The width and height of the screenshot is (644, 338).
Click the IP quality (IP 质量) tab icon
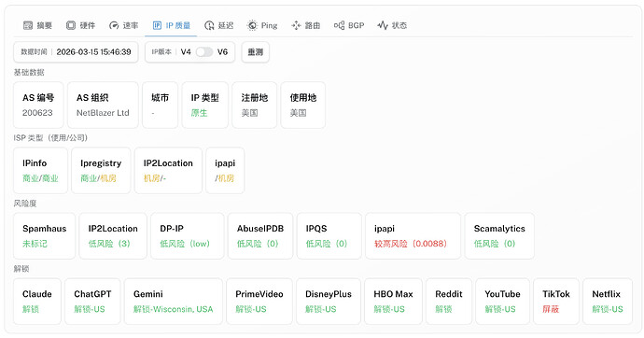[157, 25]
